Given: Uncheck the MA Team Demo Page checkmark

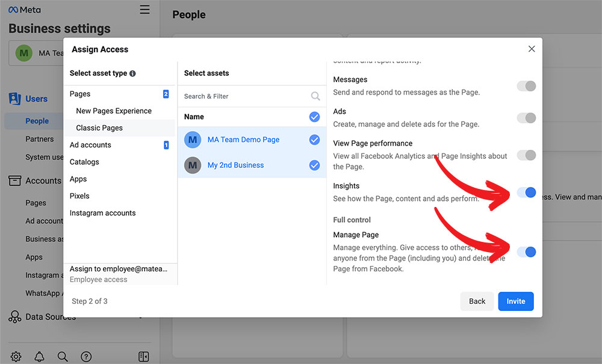Looking at the screenshot, I should [x=314, y=140].
